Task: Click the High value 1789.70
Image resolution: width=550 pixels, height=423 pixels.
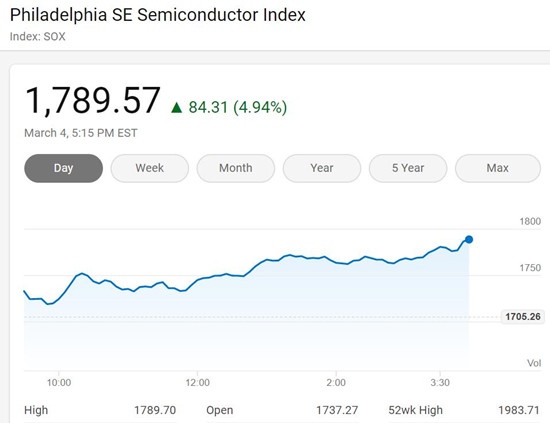Action: point(155,410)
